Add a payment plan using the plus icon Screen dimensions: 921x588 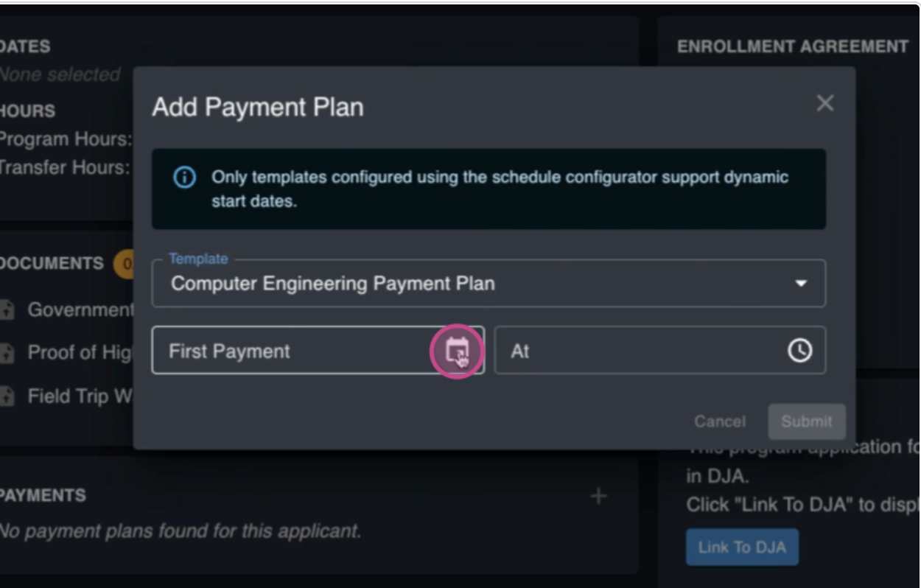pyautogui.click(x=598, y=496)
